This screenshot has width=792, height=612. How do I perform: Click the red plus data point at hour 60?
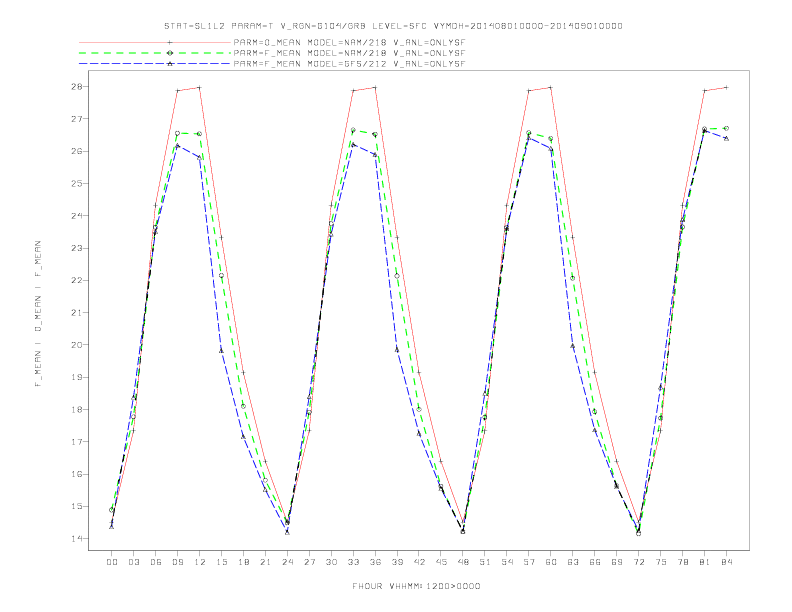551,87
